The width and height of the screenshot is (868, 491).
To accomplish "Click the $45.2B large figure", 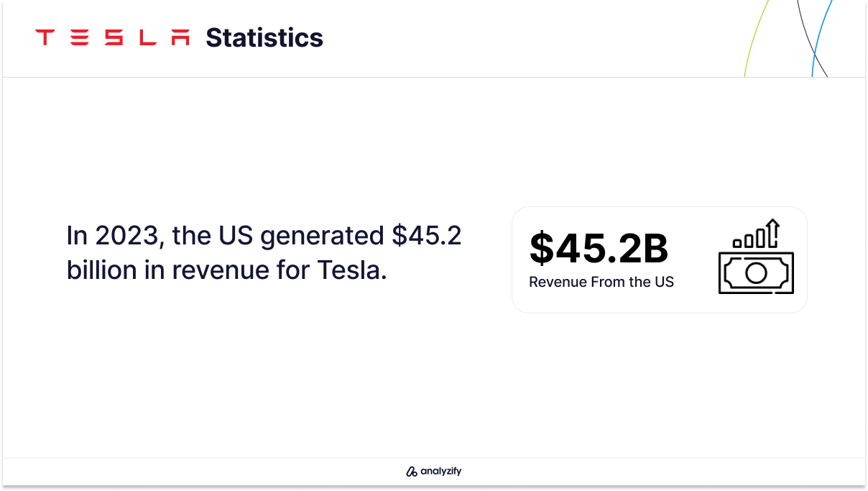I will pyautogui.click(x=599, y=248).
